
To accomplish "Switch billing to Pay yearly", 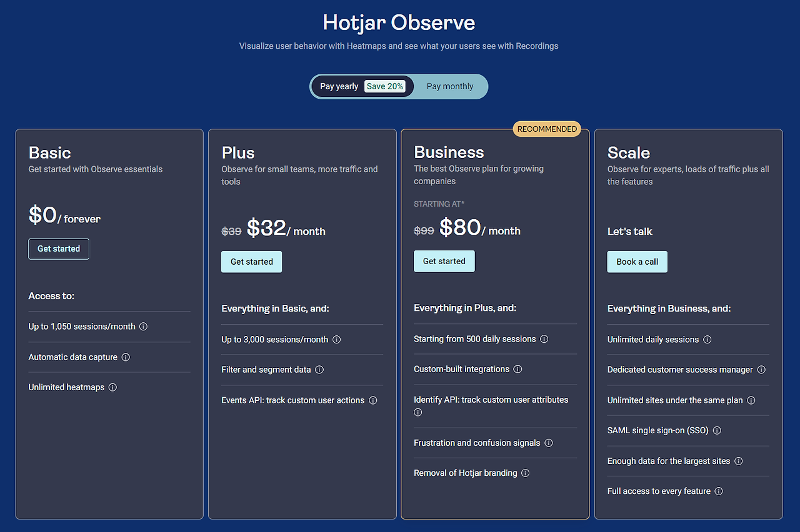I will point(362,86).
